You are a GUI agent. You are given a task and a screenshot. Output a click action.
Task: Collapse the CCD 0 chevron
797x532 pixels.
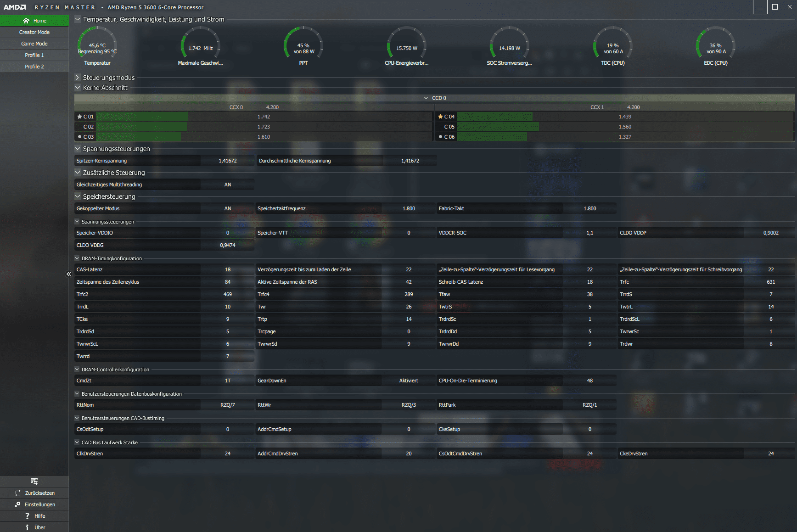click(x=426, y=98)
